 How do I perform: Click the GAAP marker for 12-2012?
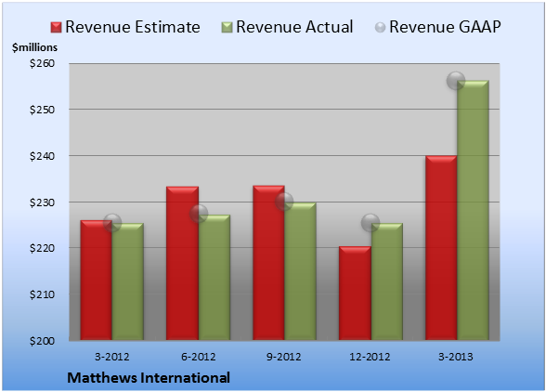coord(370,223)
